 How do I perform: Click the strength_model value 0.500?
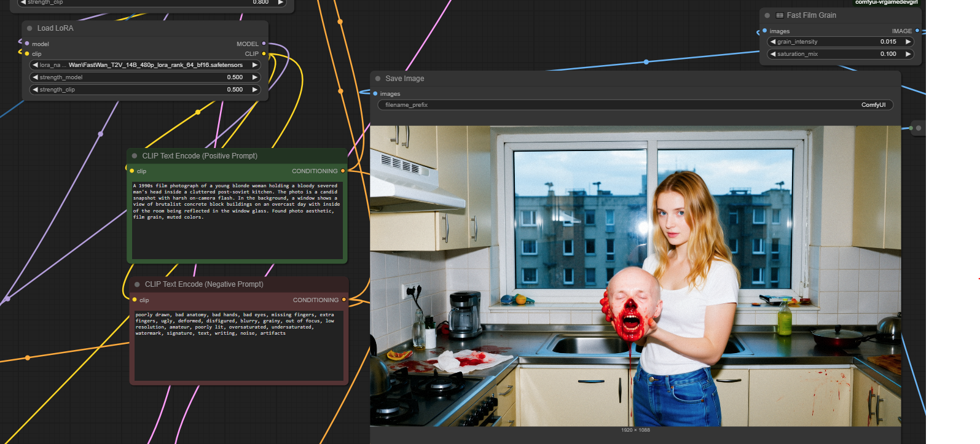click(235, 77)
